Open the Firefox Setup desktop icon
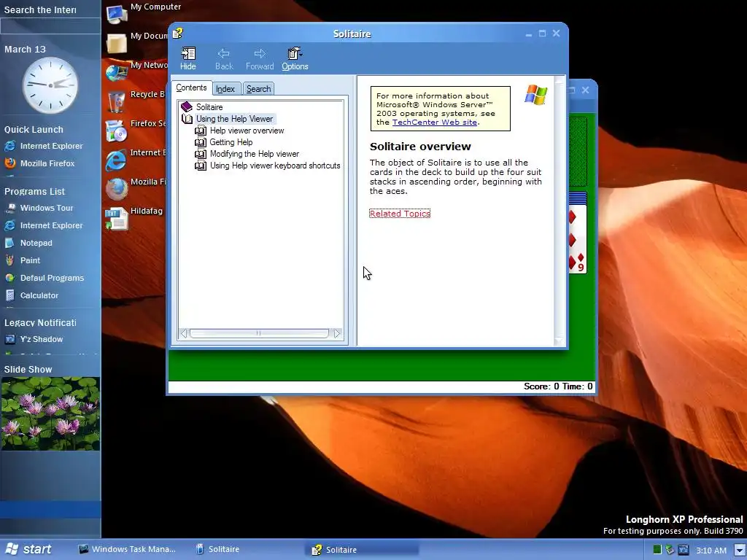This screenshot has width=747, height=560. (x=117, y=131)
